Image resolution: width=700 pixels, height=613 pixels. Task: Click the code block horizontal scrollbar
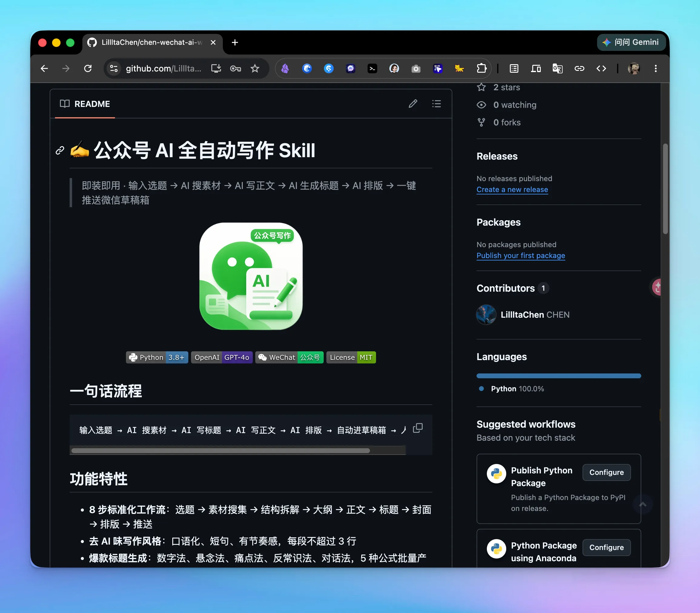click(221, 451)
